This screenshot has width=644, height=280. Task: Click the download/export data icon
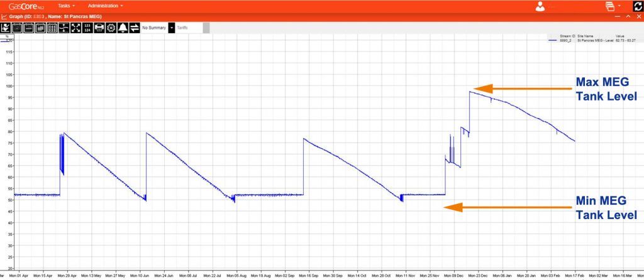click(x=5, y=28)
